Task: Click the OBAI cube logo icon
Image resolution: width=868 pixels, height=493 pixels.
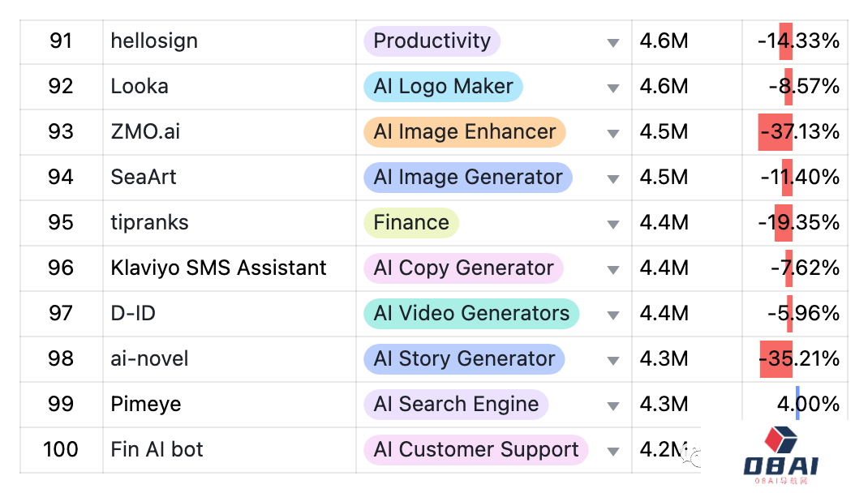Action: 781,440
